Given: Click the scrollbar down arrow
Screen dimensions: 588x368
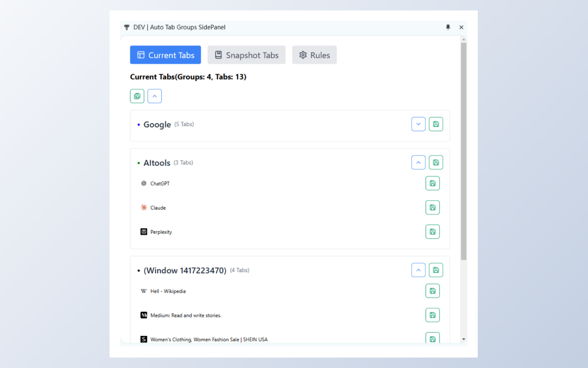Looking at the screenshot, I should coord(463,339).
